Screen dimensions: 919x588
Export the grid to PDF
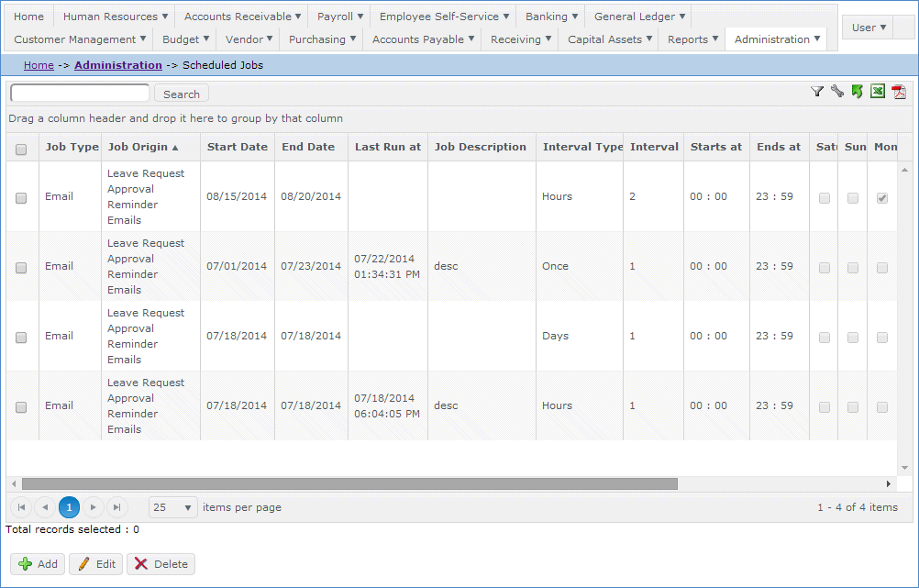point(899,92)
